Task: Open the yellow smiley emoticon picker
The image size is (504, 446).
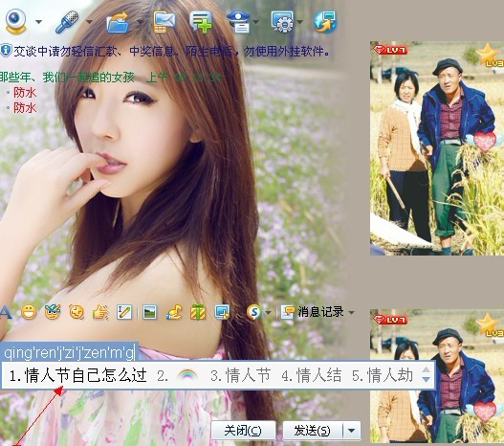Action: [29, 312]
